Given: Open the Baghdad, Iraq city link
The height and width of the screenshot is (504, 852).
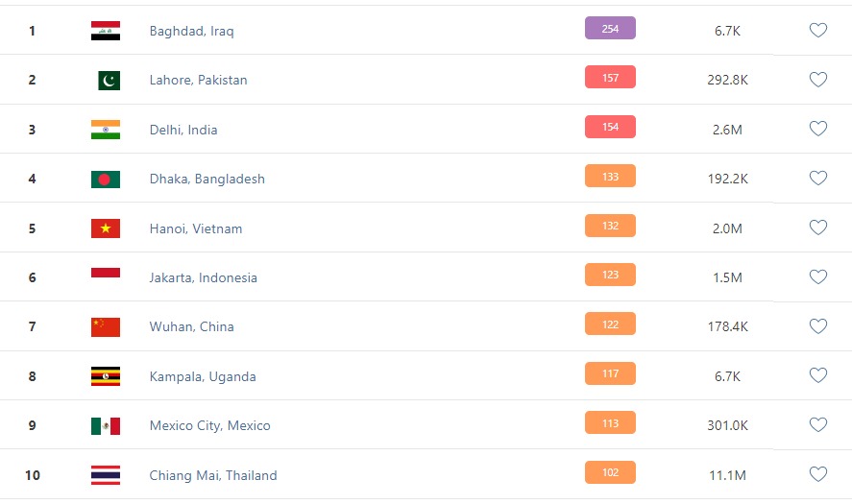Looking at the screenshot, I should 191,31.
